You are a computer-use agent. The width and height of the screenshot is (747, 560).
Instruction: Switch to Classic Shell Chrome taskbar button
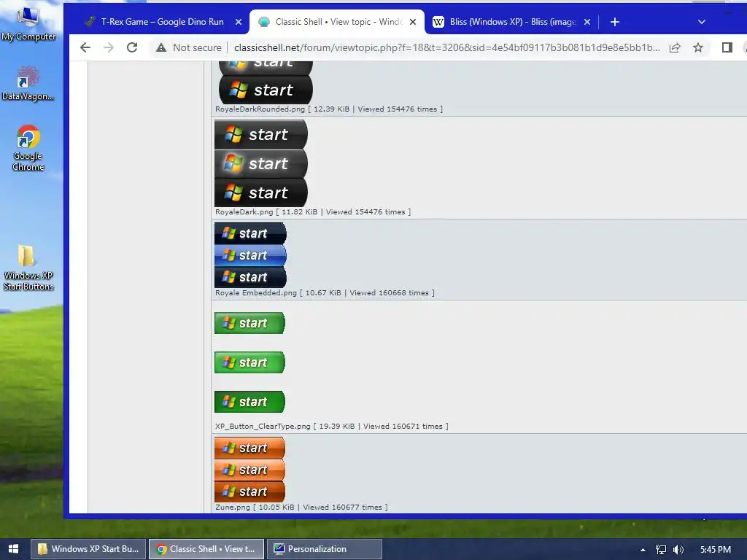pyautogui.click(x=206, y=549)
